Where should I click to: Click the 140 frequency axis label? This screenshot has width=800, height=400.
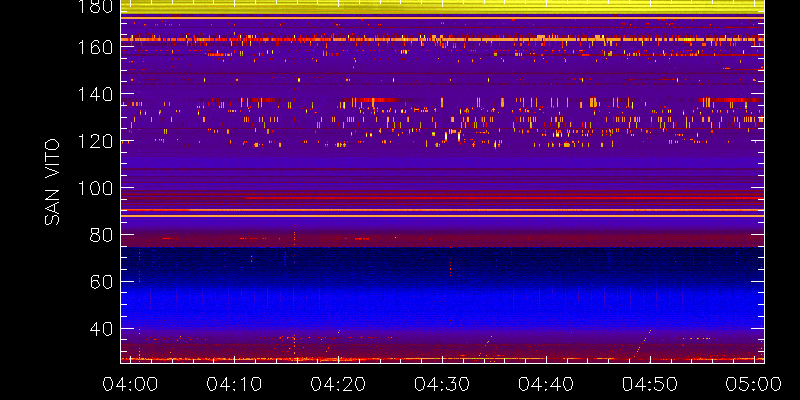tap(96, 94)
